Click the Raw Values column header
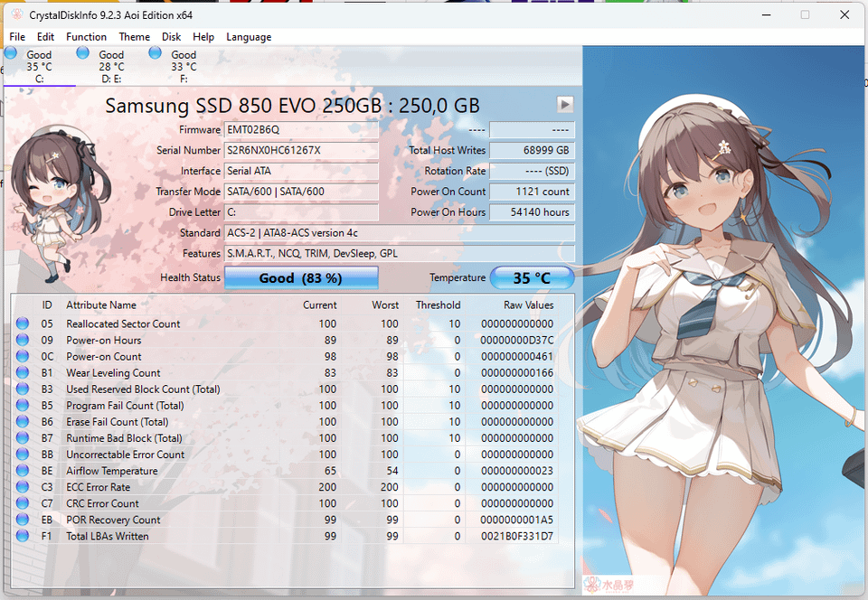868x600 pixels. (x=528, y=305)
